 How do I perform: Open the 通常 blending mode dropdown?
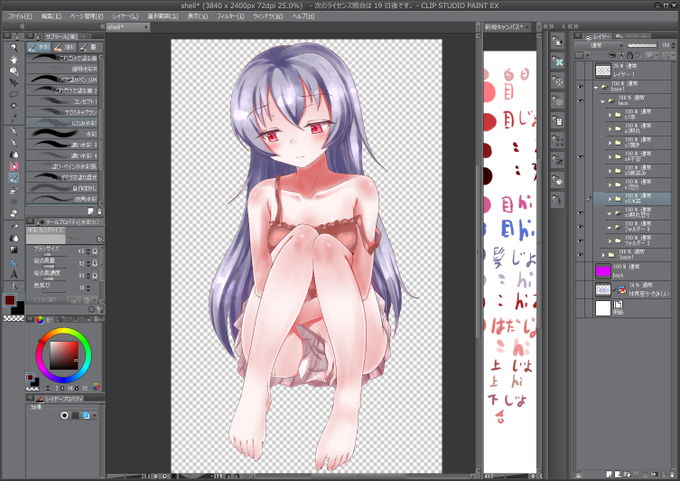point(599,45)
